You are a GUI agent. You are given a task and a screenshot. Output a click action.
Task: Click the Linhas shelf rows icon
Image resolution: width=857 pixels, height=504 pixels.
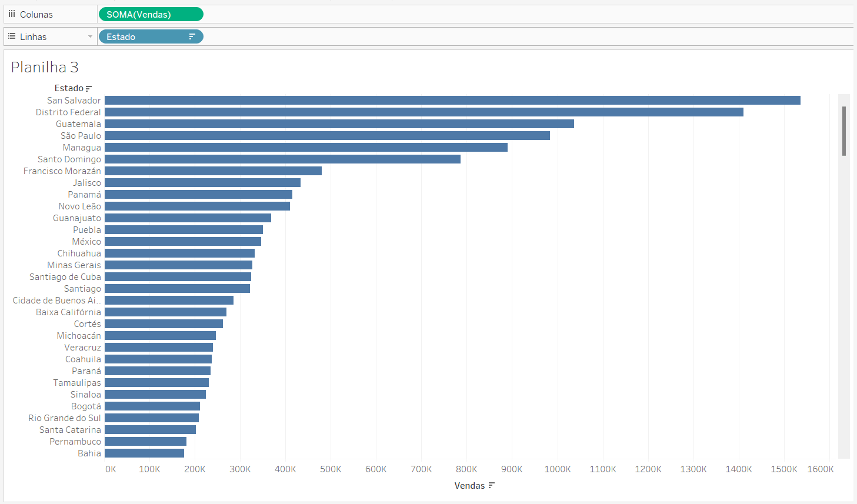12,36
